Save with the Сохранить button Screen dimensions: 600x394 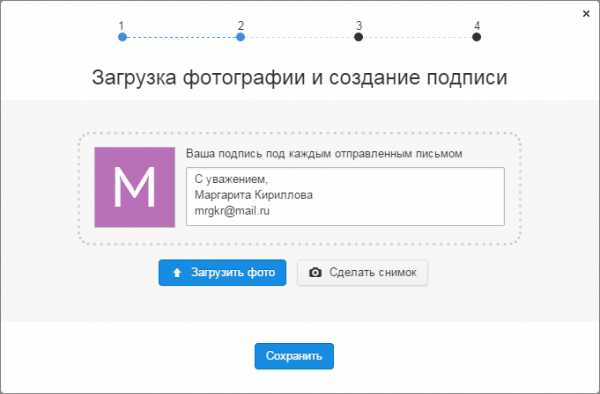pos(294,356)
